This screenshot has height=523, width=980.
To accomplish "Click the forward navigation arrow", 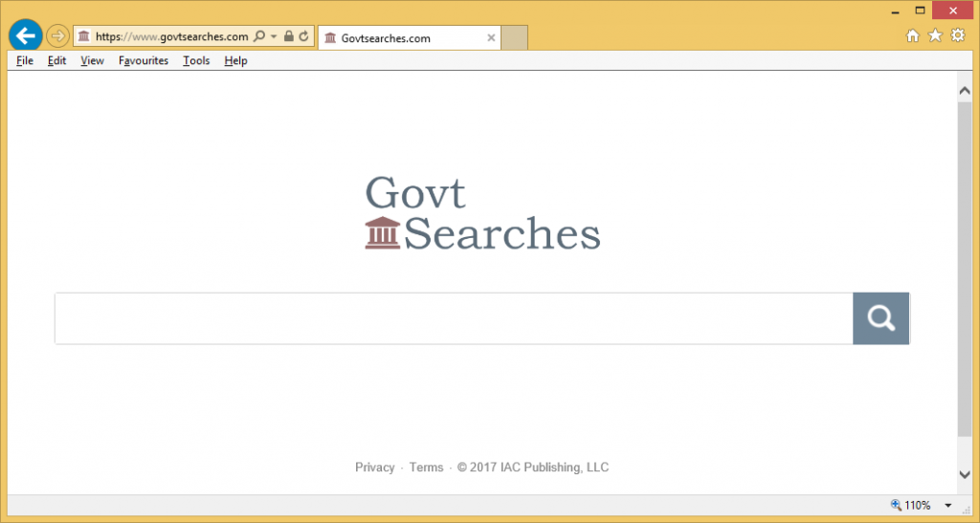I will point(57,36).
